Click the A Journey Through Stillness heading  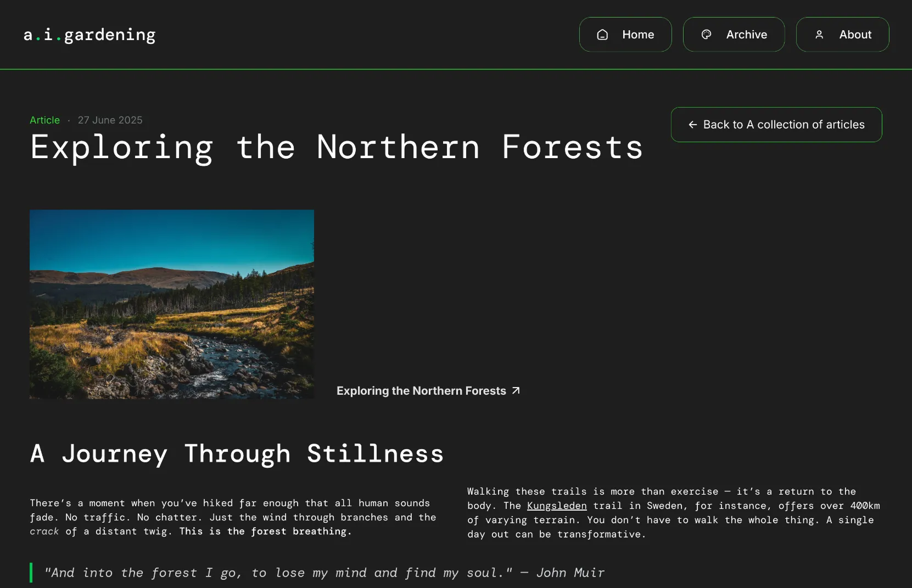pos(237,453)
